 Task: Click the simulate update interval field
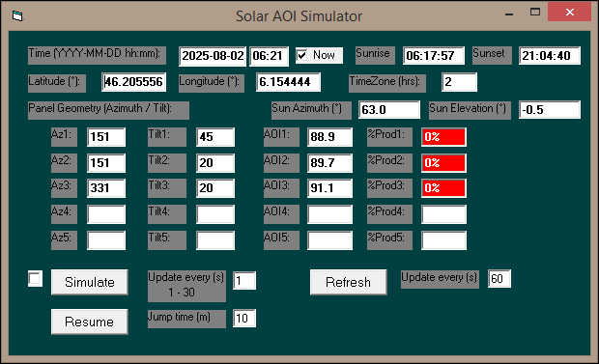[x=244, y=281]
